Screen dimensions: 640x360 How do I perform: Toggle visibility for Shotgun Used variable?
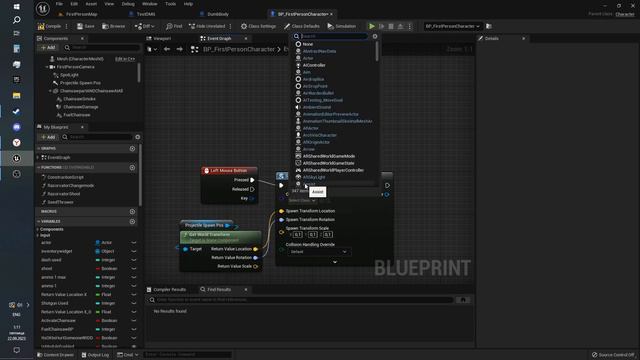click(x=133, y=303)
